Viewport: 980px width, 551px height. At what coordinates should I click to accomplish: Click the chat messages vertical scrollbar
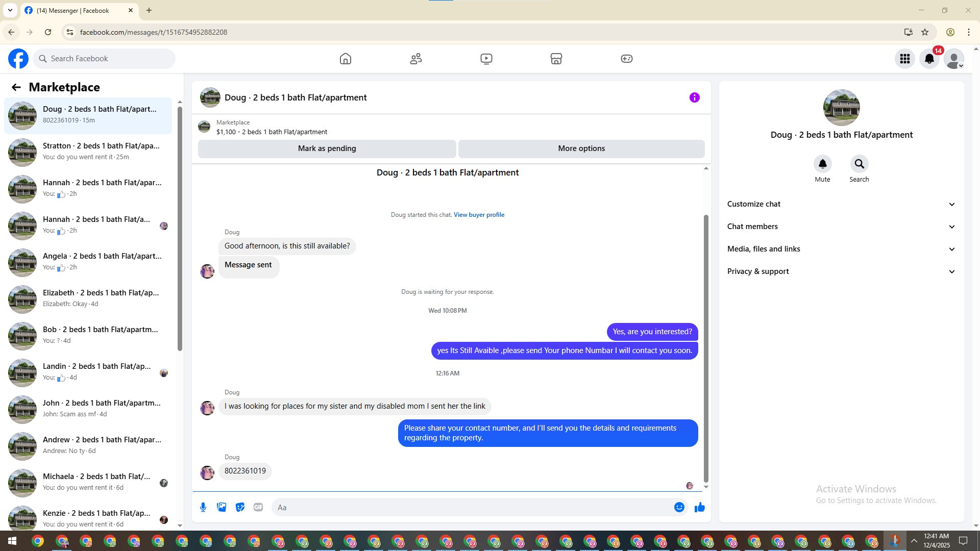706,347
